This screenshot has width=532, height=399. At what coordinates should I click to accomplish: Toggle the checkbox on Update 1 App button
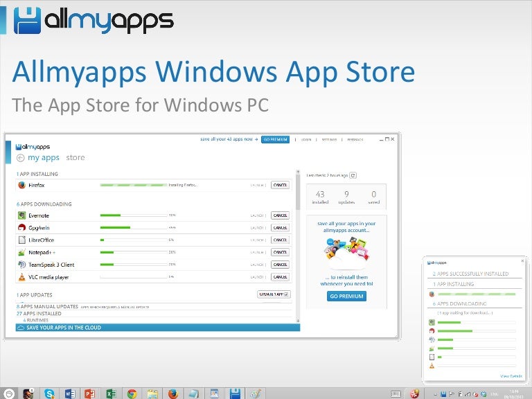click(286, 294)
